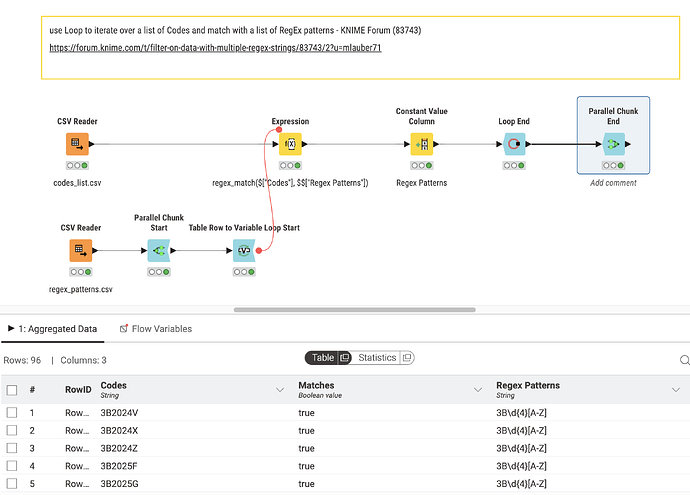Screen dimensions: 690x495
Task: Select the codes_list.csv CSV Reader node
Action: (77, 144)
